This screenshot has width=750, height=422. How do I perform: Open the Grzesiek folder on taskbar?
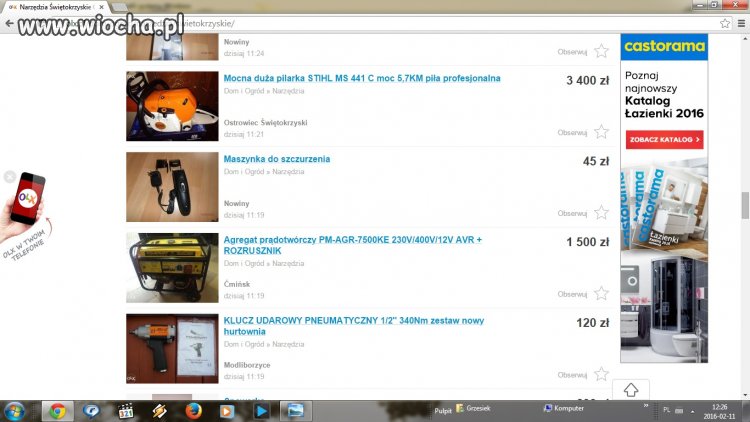474,409
